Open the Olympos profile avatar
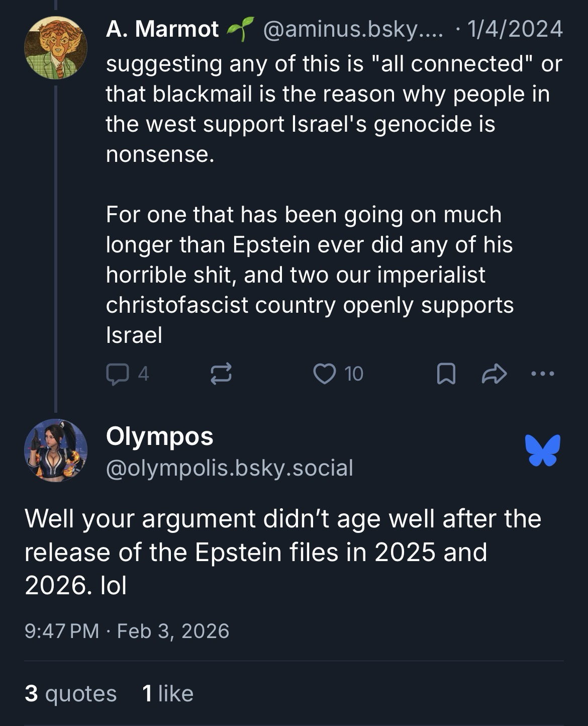The width and height of the screenshot is (588, 726). [x=55, y=450]
